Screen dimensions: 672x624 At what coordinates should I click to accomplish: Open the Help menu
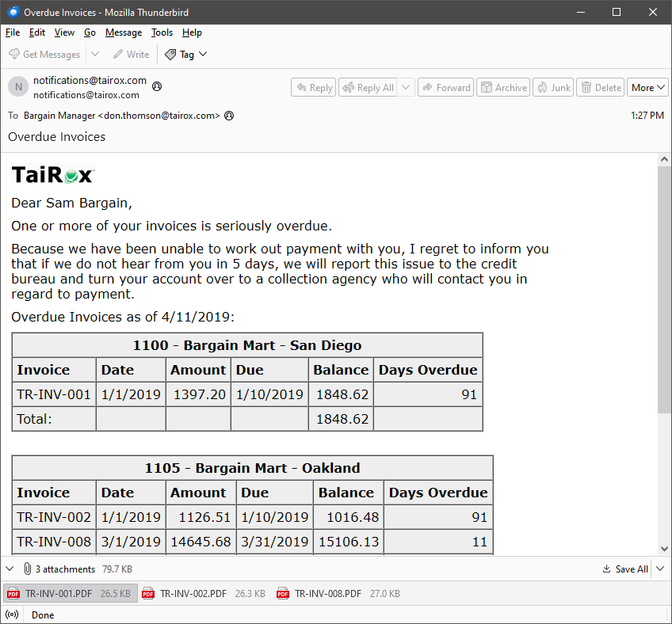click(192, 32)
